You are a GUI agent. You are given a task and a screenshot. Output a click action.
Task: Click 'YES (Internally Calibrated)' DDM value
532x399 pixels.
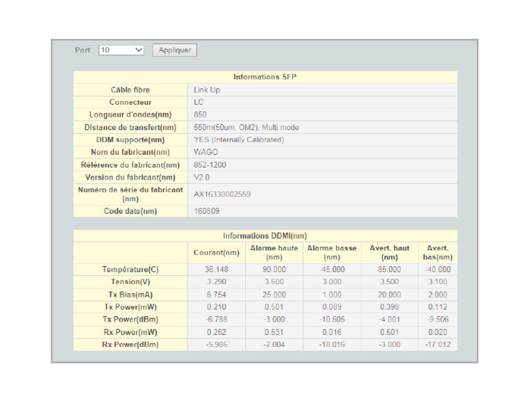239,140
